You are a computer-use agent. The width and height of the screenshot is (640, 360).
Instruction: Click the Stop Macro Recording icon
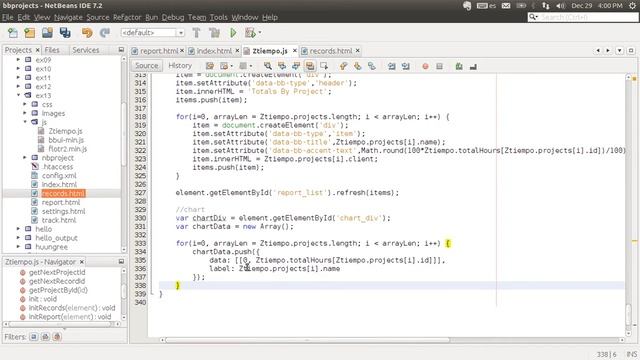[439, 66]
